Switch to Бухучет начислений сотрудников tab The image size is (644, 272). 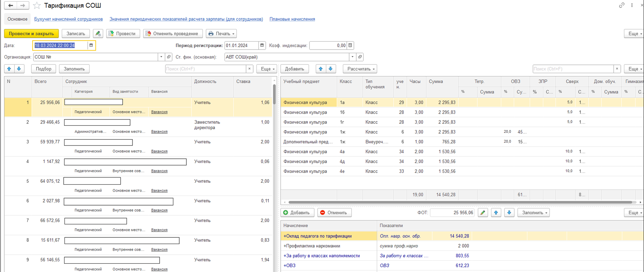[68, 19]
